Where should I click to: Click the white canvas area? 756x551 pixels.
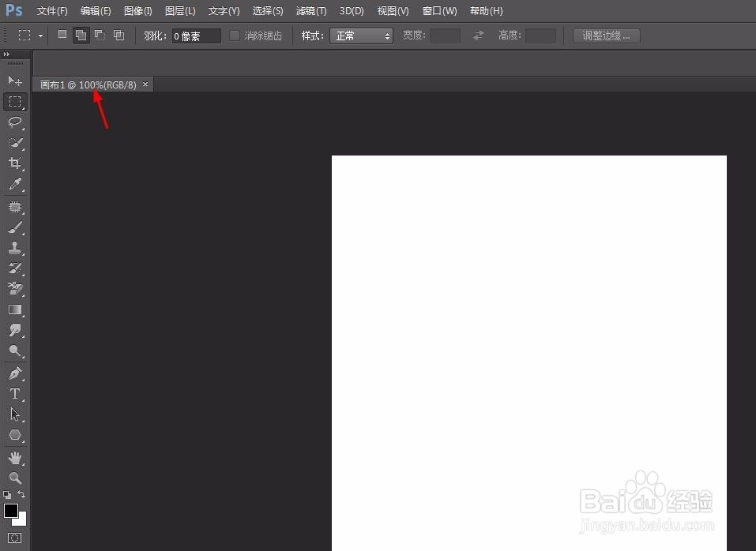point(529,353)
